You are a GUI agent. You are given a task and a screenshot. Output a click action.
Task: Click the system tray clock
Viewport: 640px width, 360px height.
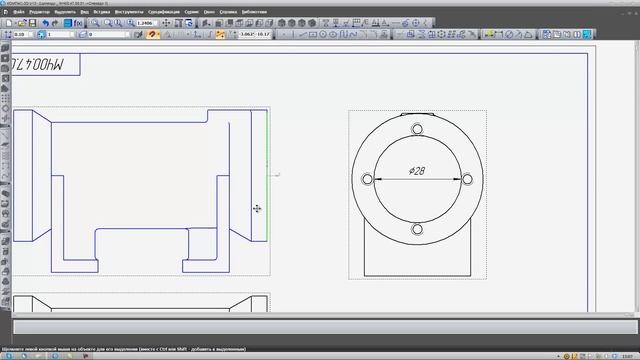coord(627,357)
